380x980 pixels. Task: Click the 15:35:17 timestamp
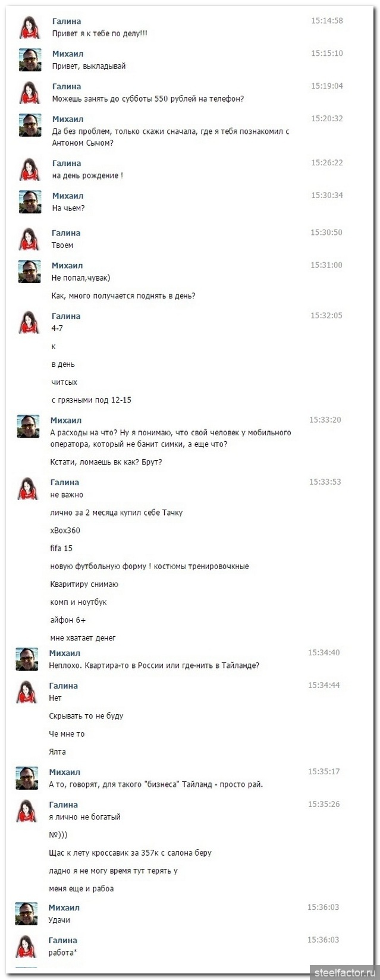coord(324,772)
